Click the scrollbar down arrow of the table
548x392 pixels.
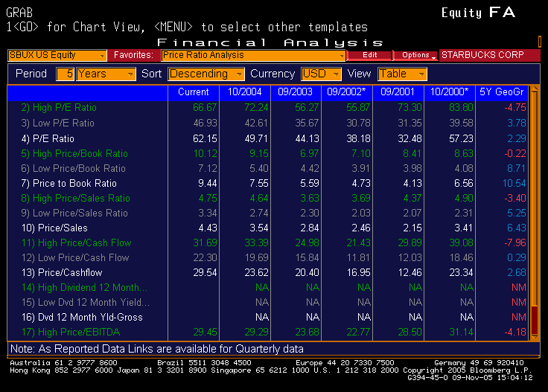pos(535,337)
